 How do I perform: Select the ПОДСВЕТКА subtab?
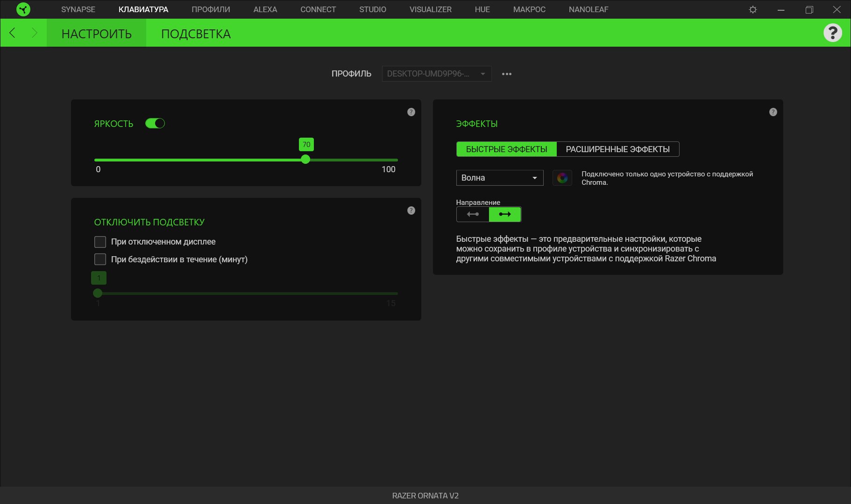coord(196,34)
